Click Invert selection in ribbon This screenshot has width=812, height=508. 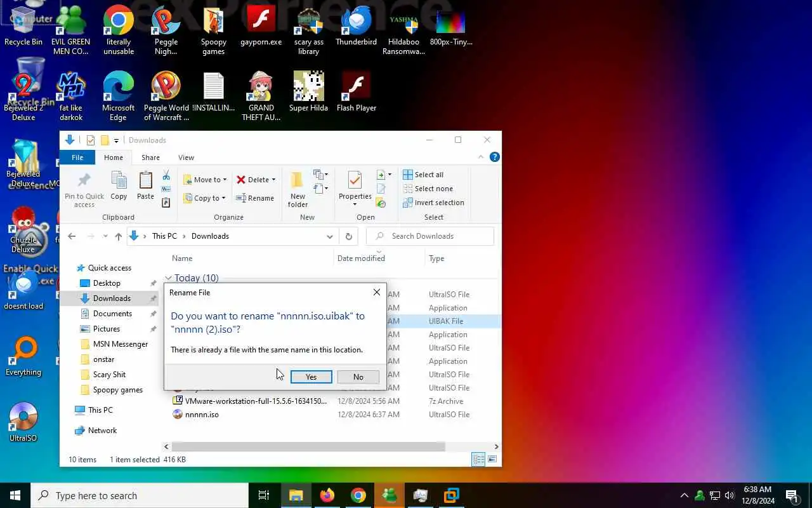(x=433, y=203)
